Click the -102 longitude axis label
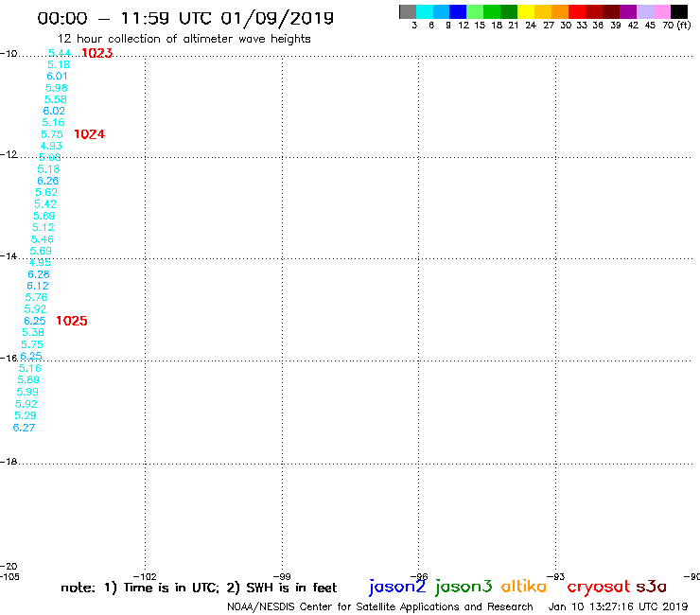 pos(145,576)
